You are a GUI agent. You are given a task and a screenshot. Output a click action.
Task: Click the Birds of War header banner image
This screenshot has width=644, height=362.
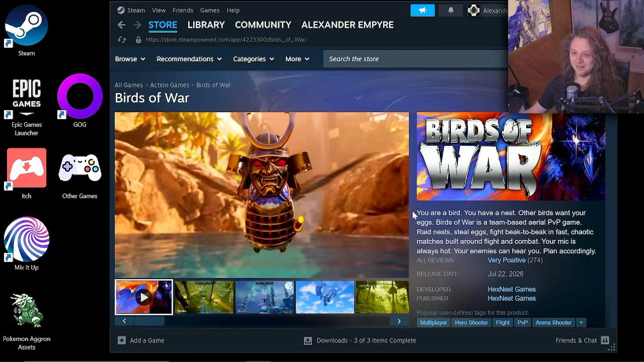[511, 156]
